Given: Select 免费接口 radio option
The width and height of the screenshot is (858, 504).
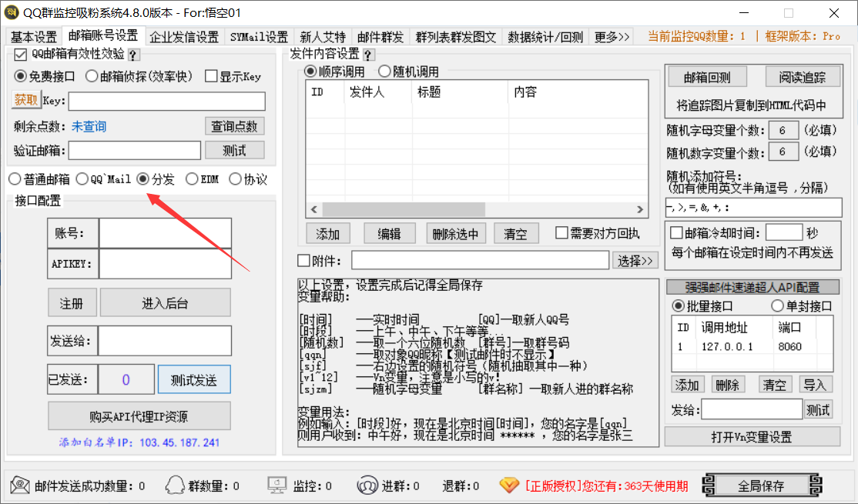Looking at the screenshot, I should [x=20, y=76].
